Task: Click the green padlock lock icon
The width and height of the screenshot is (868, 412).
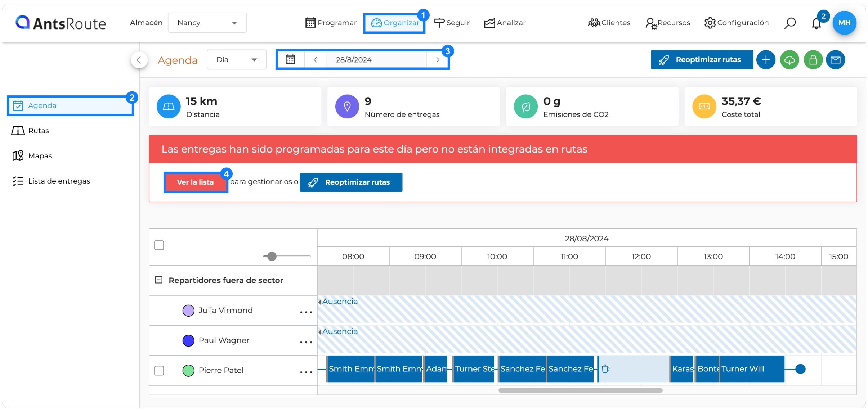Action: 813,60
